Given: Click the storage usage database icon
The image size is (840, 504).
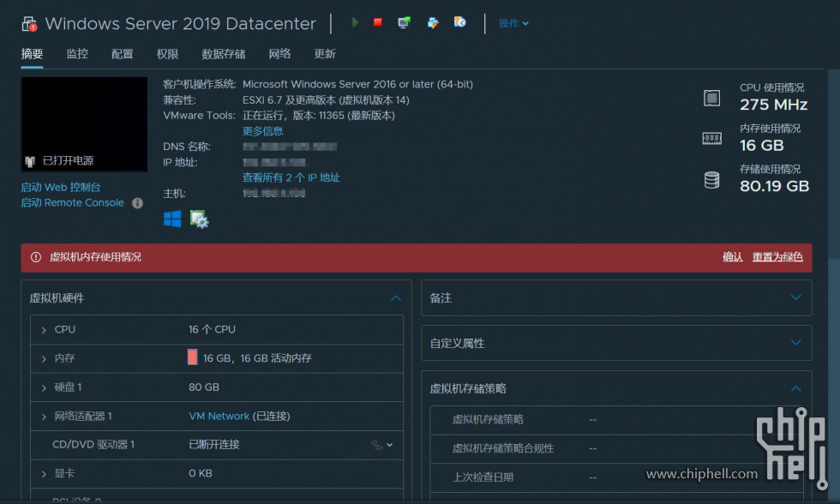Looking at the screenshot, I should 711,180.
